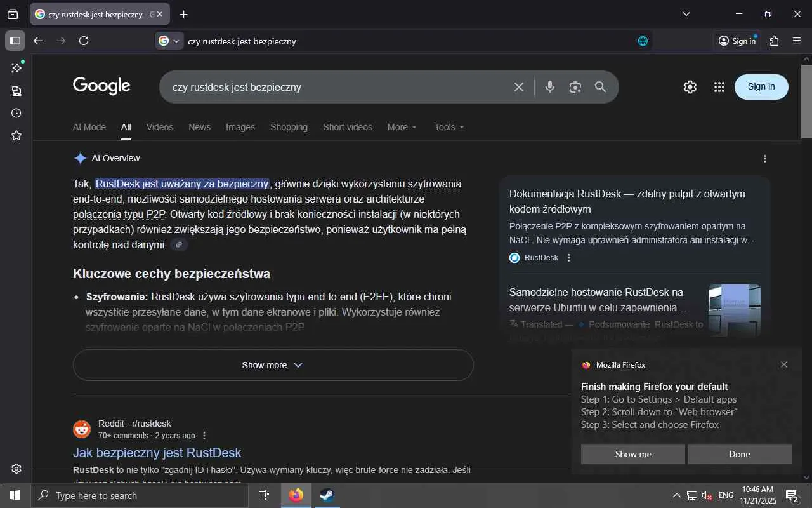Viewport: 812px width, 508px height.
Task: Click the Google search text field
Action: click(336, 87)
